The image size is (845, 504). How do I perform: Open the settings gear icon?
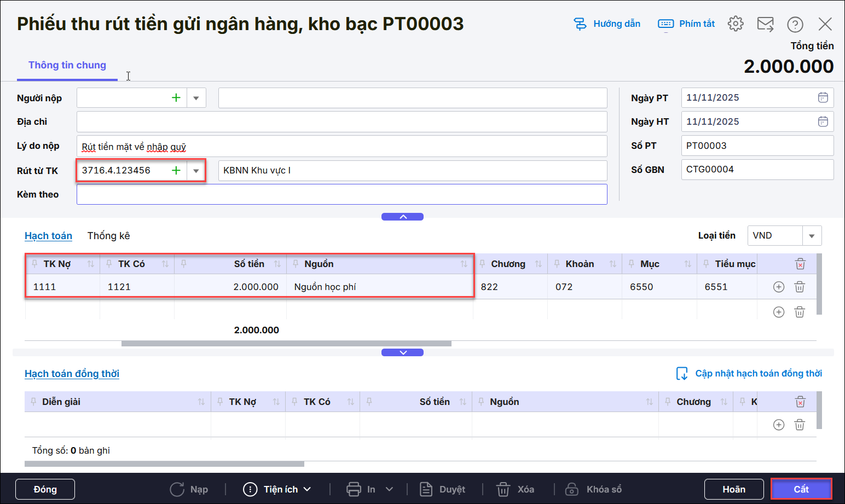[x=736, y=24]
